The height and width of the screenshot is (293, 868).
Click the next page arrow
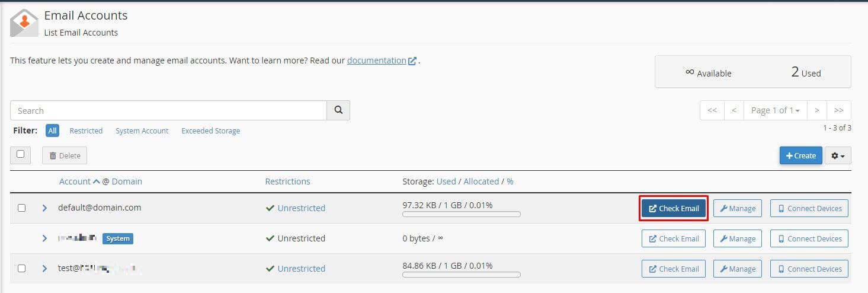[x=816, y=110]
